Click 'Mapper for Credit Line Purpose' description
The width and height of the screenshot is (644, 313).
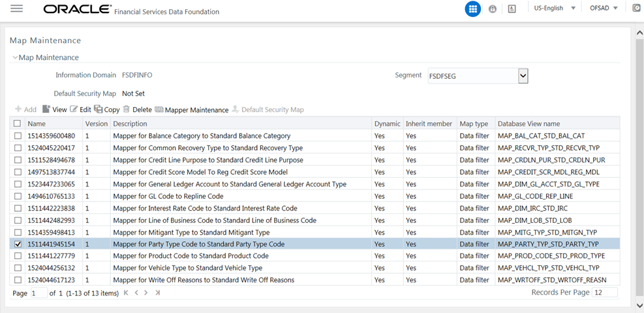(208, 160)
